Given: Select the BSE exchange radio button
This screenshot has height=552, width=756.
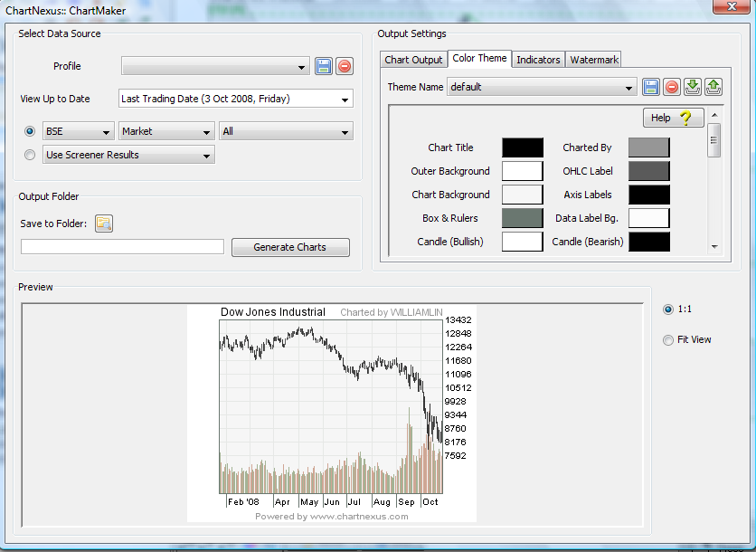Looking at the screenshot, I should (x=31, y=131).
